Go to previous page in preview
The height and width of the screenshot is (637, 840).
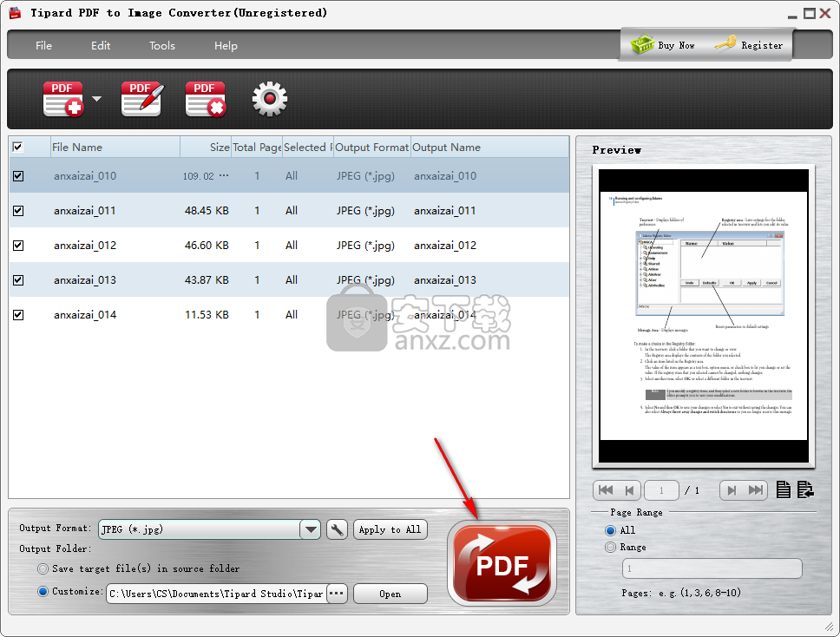pyautogui.click(x=629, y=489)
